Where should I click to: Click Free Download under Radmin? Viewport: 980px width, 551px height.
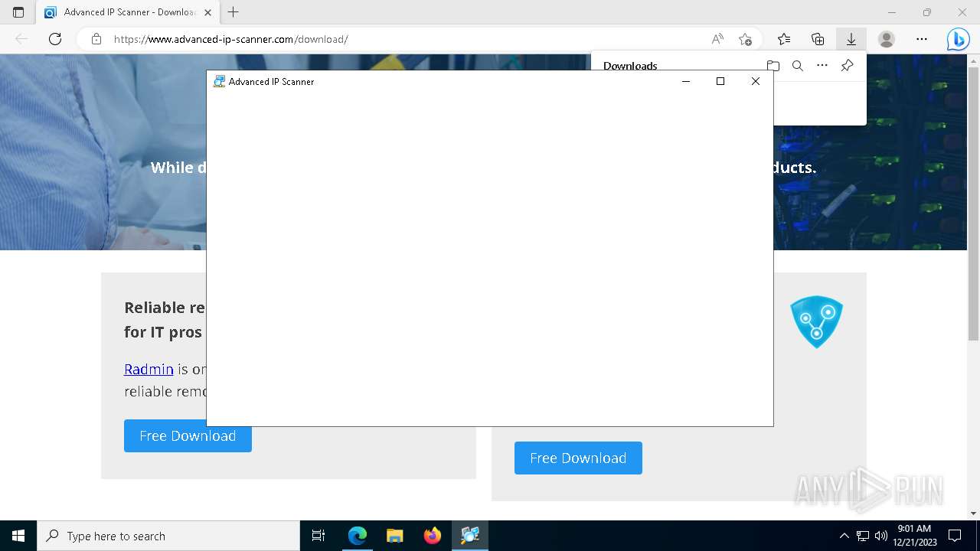pos(188,435)
